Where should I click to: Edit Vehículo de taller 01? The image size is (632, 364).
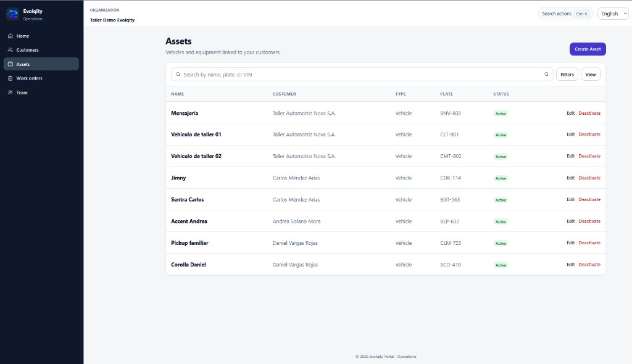pos(570,134)
